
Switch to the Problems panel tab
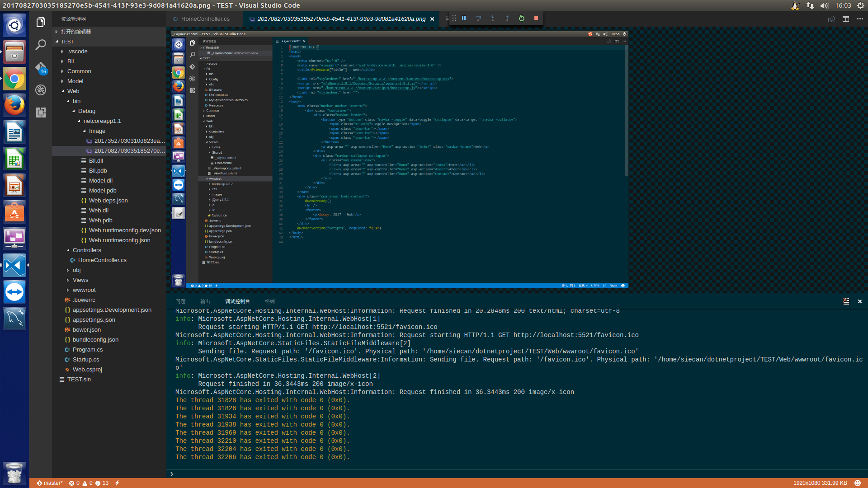[x=180, y=301]
